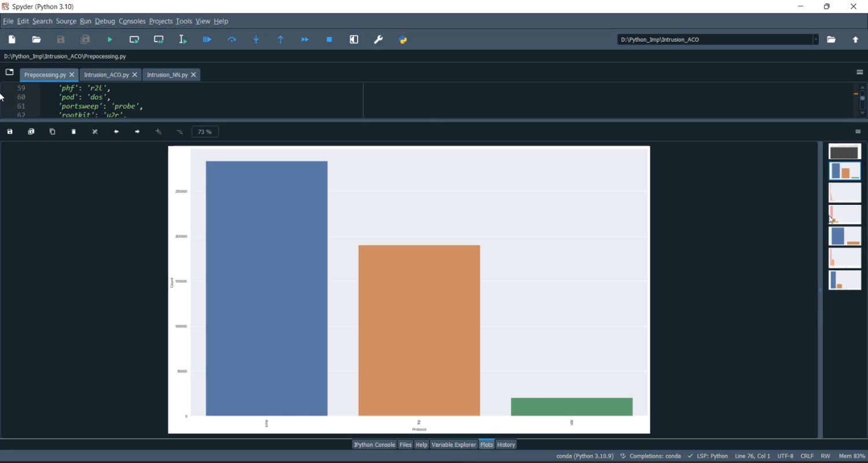
Task: Switch to the Intrusion_ACO.py tab
Action: pyautogui.click(x=106, y=75)
